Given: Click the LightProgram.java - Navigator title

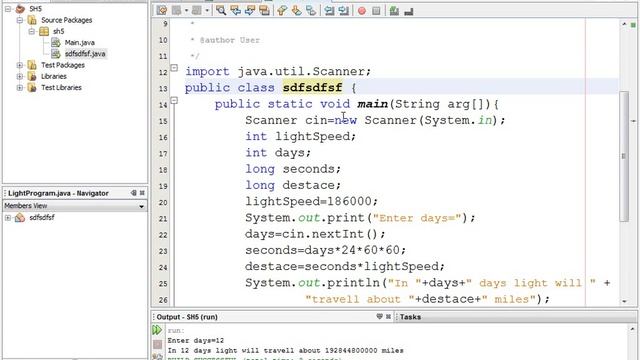Looking at the screenshot, I should (58, 193).
